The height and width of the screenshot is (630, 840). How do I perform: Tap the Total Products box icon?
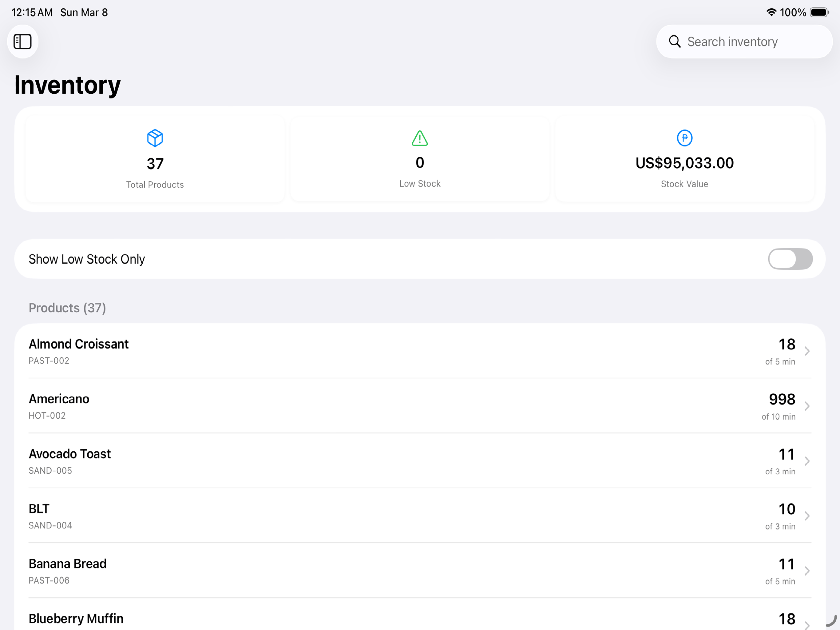coord(155,138)
